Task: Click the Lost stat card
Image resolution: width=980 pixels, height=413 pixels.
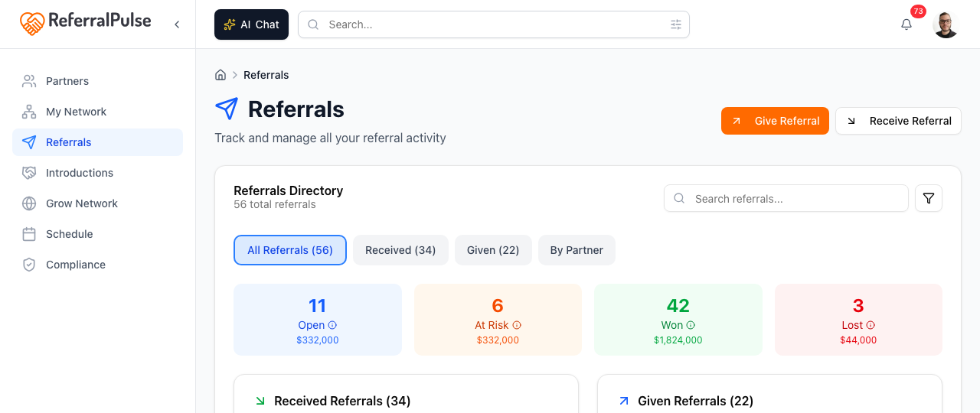Action: (858, 320)
